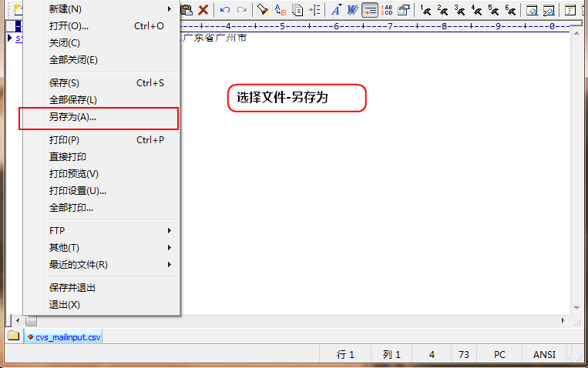
Task: Click the Undo arrow icon
Action: pyautogui.click(x=225, y=10)
